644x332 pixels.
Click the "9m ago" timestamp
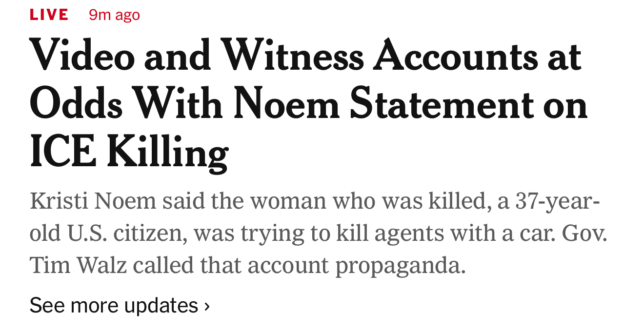click(x=114, y=15)
